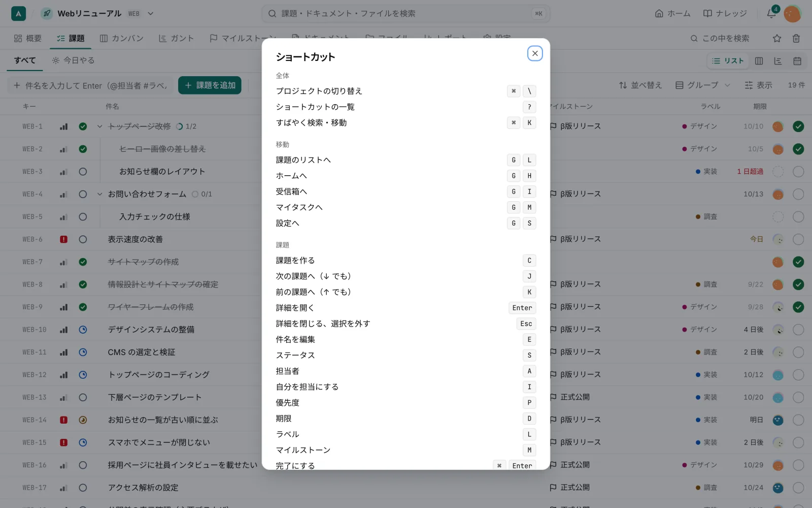Image resolution: width=812 pixels, height=508 pixels.
Task: Open ホーム from the top bar
Action: click(x=672, y=14)
